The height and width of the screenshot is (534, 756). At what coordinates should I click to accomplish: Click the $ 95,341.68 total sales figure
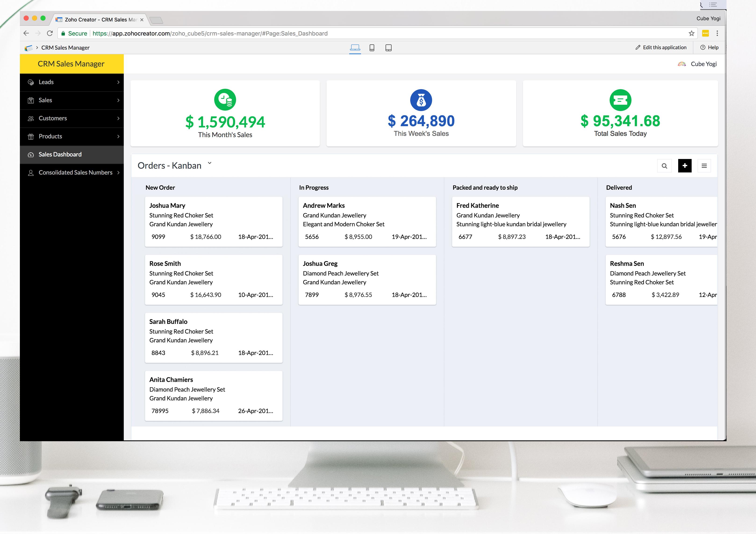pos(620,121)
